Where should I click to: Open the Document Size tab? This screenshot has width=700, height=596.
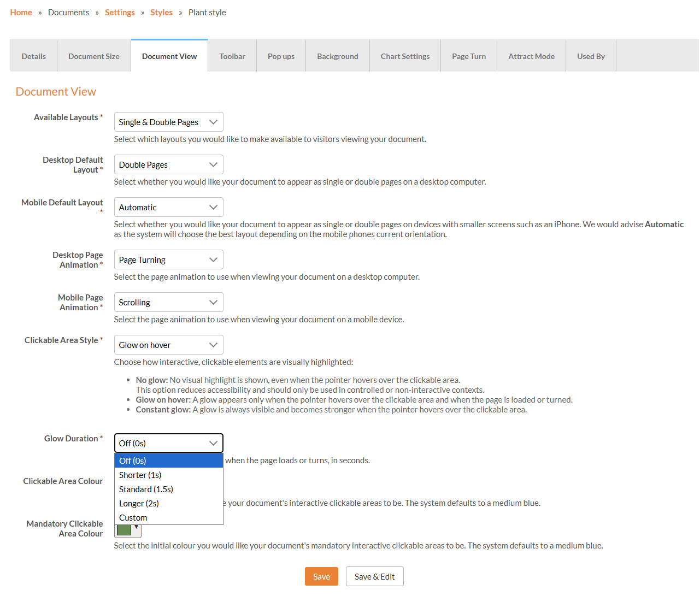(94, 56)
